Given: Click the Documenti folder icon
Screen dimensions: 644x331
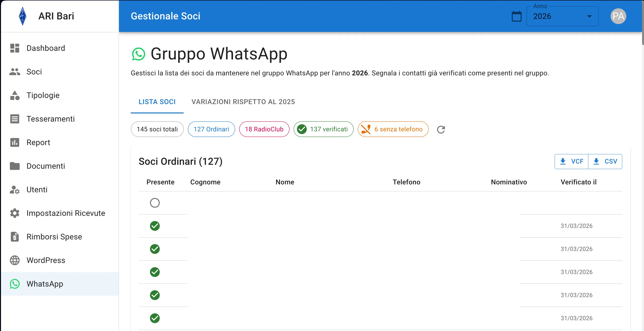Looking at the screenshot, I should (x=15, y=166).
